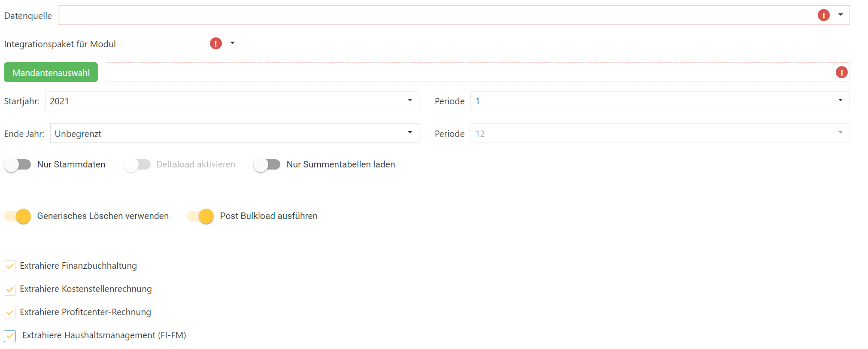Screen dimensions: 868x349
Task: Toggle Nur Summentabellen laden switch
Action: point(267,164)
